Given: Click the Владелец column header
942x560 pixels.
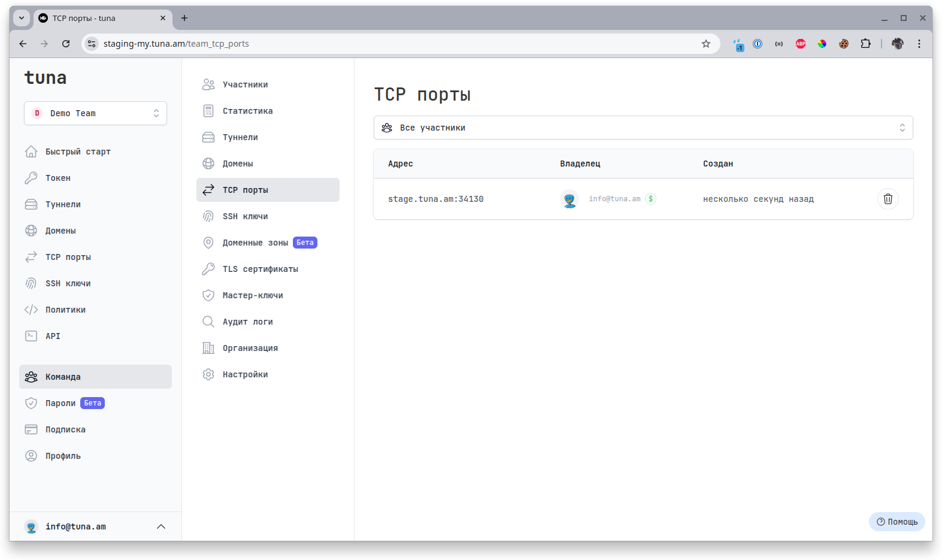Looking at the screenshot, I should pos(580,164).
